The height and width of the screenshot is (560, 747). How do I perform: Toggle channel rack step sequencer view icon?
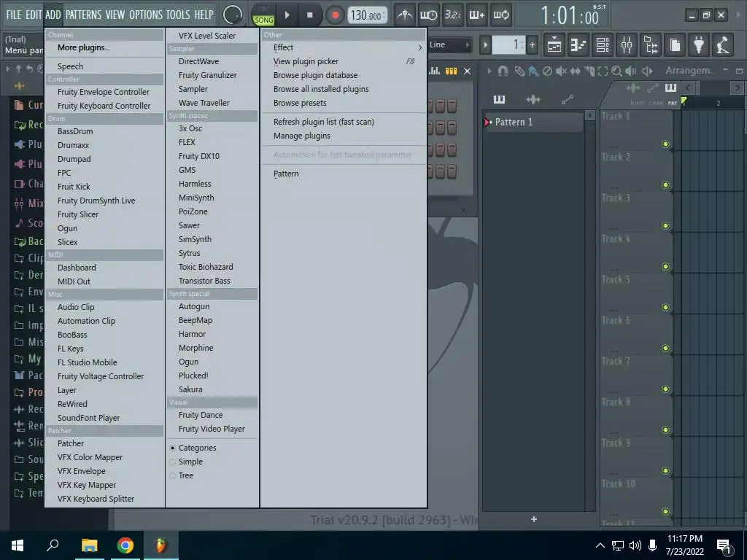pyautogui.click(x=451, y=71)
